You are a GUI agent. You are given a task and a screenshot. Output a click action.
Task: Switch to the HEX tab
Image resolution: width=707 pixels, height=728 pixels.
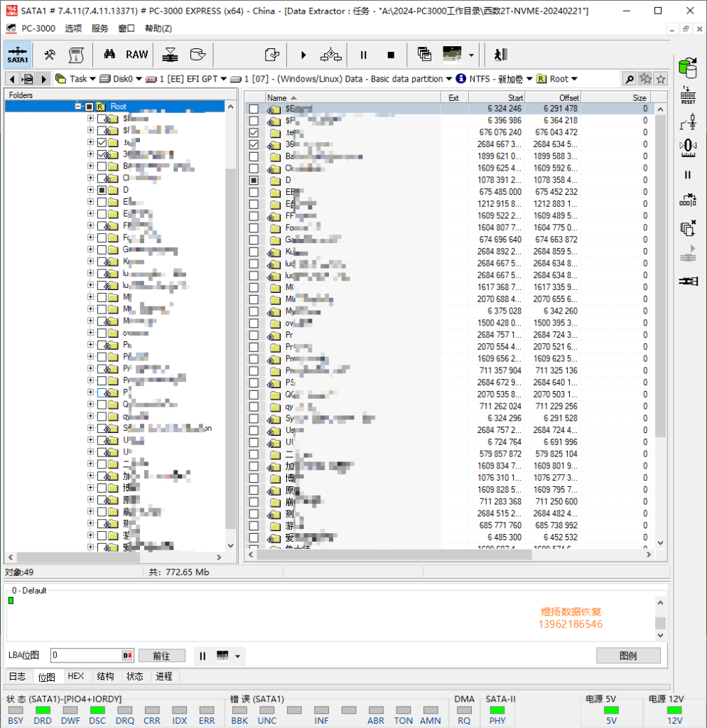(x=75, y=676)
